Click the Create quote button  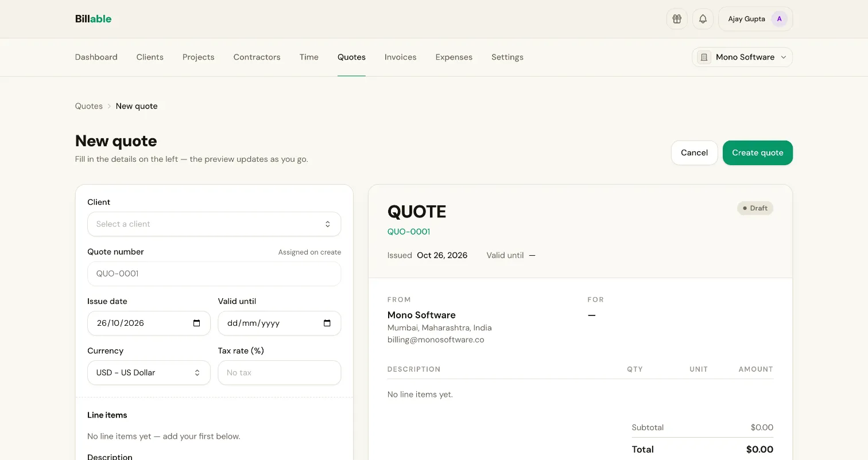[x=758, y=153]
